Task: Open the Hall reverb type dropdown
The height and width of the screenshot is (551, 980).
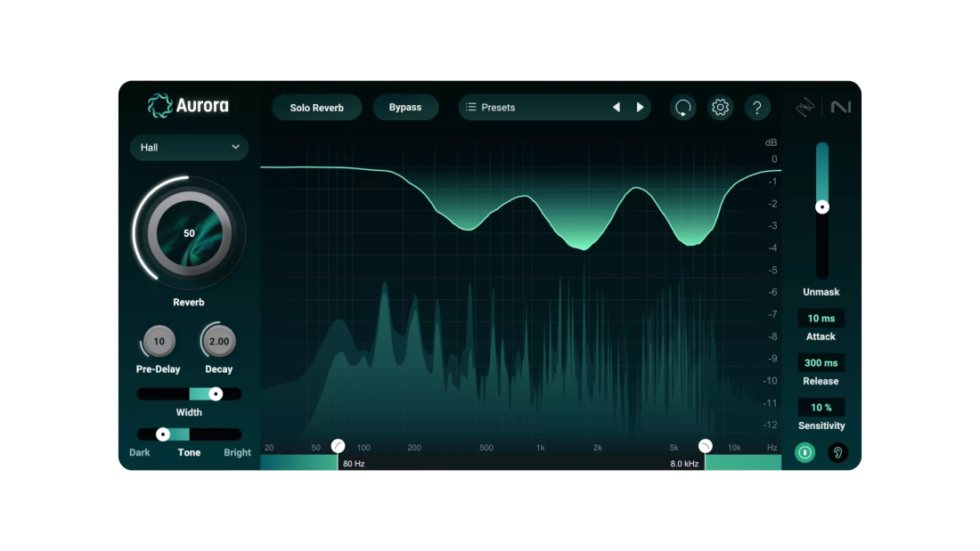Action: tap(189, 147)
